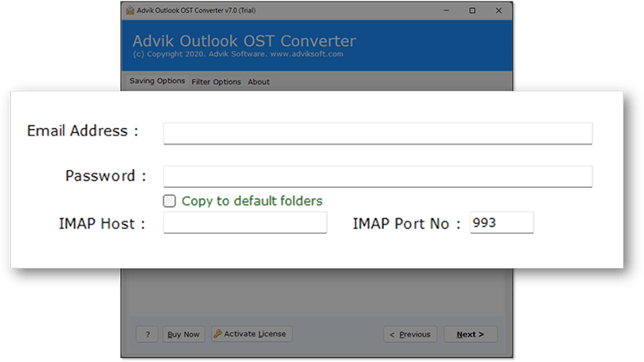
Task: Close the Advik OST Converter window
Action: point(499,10)
